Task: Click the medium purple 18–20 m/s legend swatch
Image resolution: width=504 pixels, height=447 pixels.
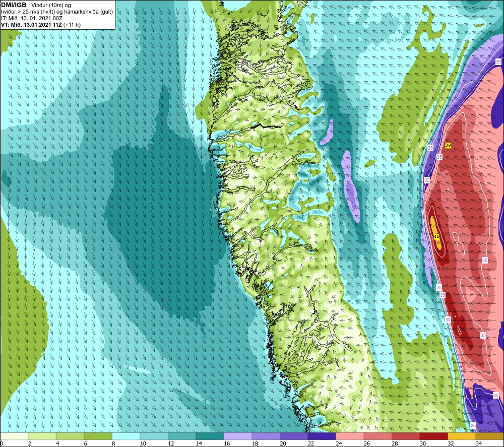Action: (x=266, y=436)
